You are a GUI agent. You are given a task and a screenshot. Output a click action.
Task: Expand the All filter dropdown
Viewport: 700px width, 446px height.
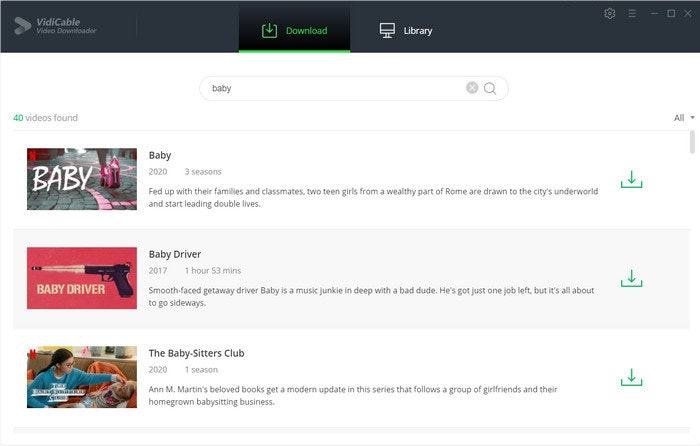tap(684, 118)
